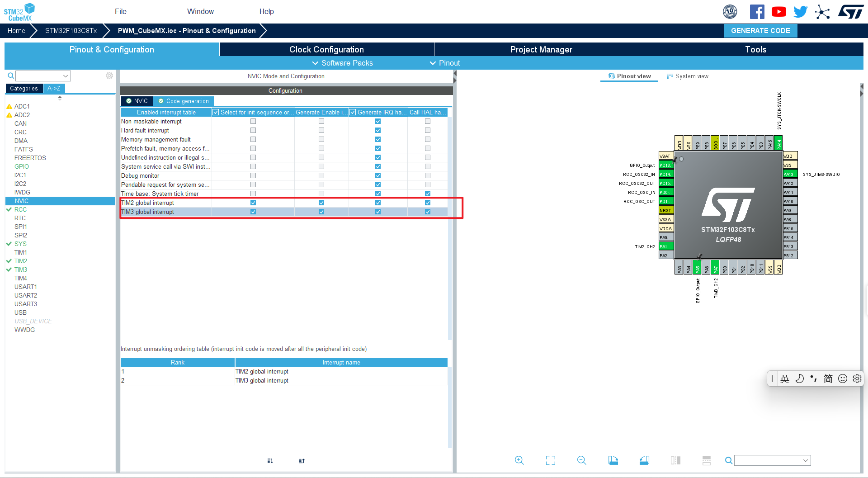Click the Rank column header
Screen dimensions: 868x478
[x=178, y=362]
